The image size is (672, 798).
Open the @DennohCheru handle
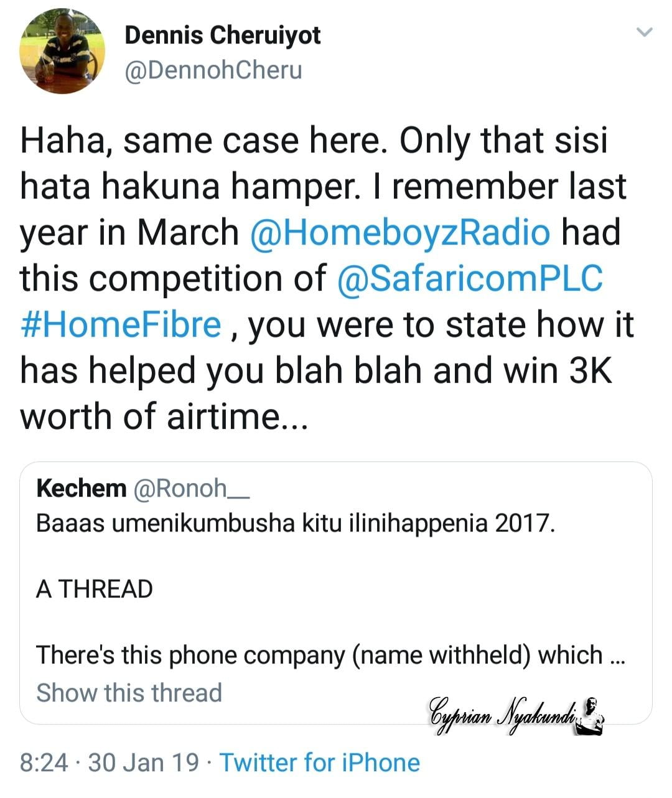click(213, 70)
